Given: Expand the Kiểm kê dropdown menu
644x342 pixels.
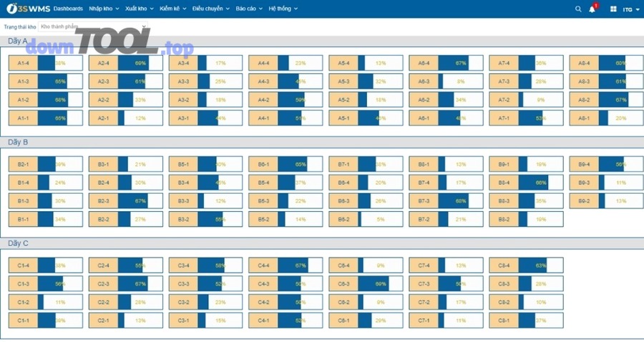Looking at the screenshot, I should (x=174, y=9).
